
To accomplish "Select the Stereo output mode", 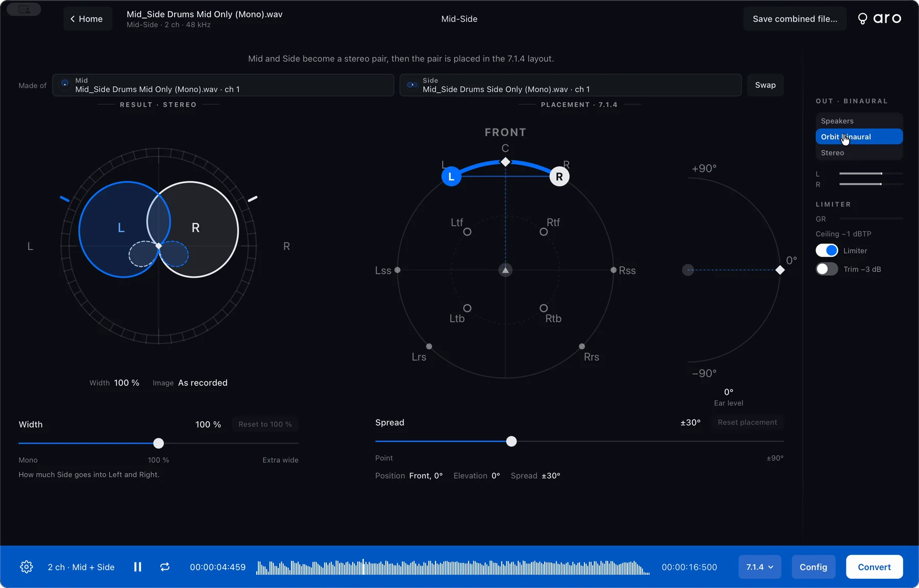I will [x=859, y=153].
